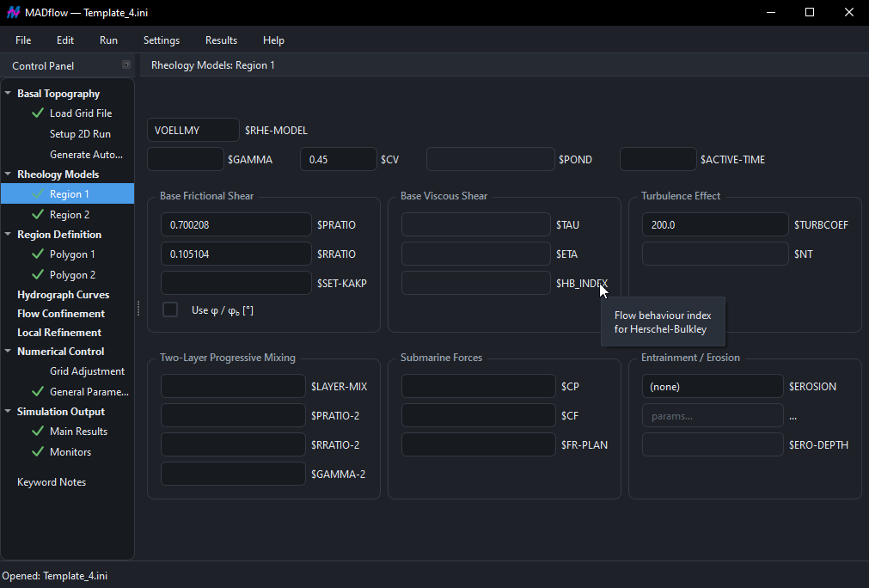Click the green checkmark beside Load Grid File
The image size is (869, 588).
pyautogui.click(x=38, y=113)
